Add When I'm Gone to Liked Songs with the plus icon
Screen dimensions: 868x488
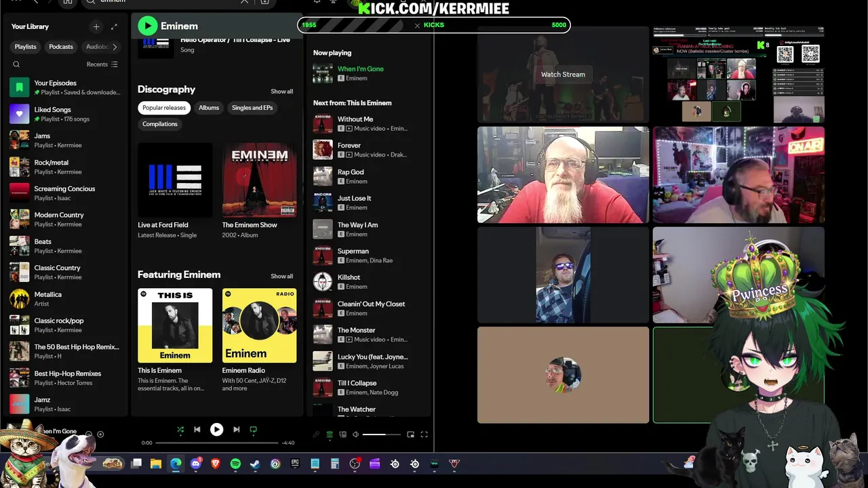100,434
